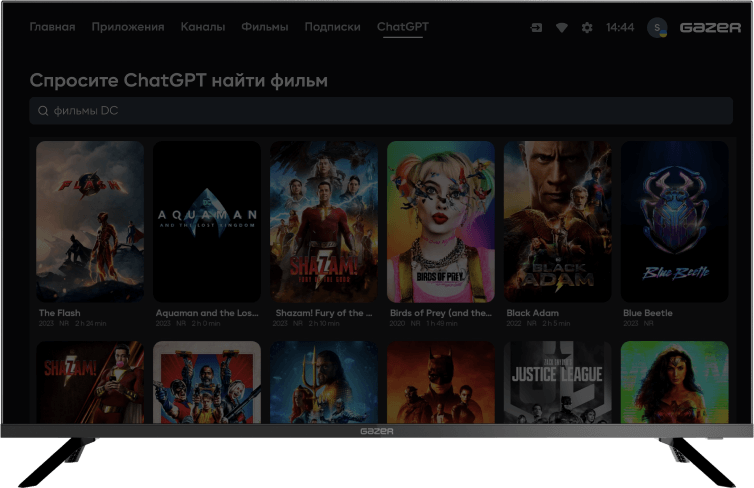Viewport: 754px width, 488px height.
Task: Switch to Каналы tab
Action: click(x=202, y=27)
